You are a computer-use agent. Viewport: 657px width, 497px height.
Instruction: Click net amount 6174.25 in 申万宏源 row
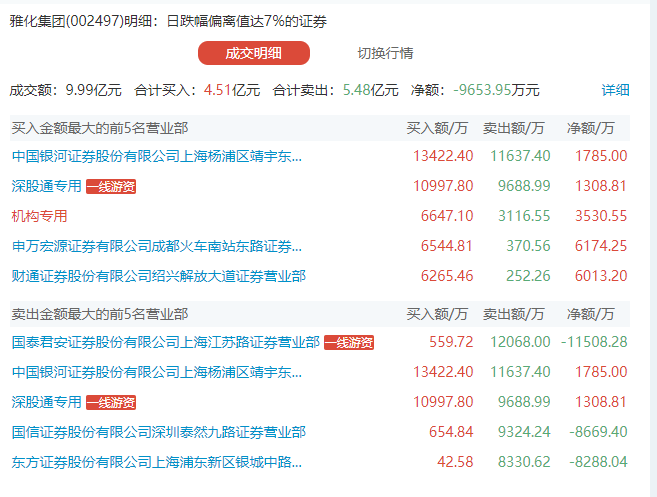(x=601, y=246)
